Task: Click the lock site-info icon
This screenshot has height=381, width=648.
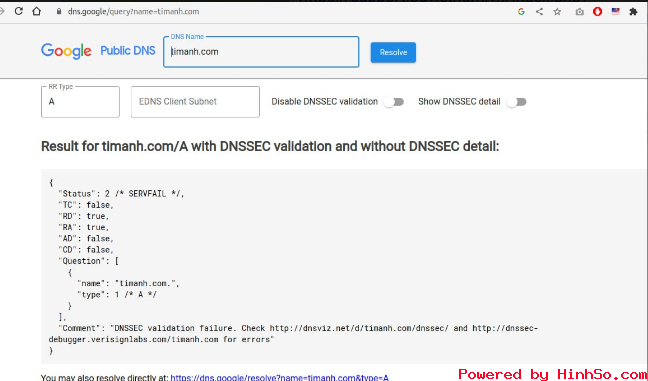Action: pos(59,12)
